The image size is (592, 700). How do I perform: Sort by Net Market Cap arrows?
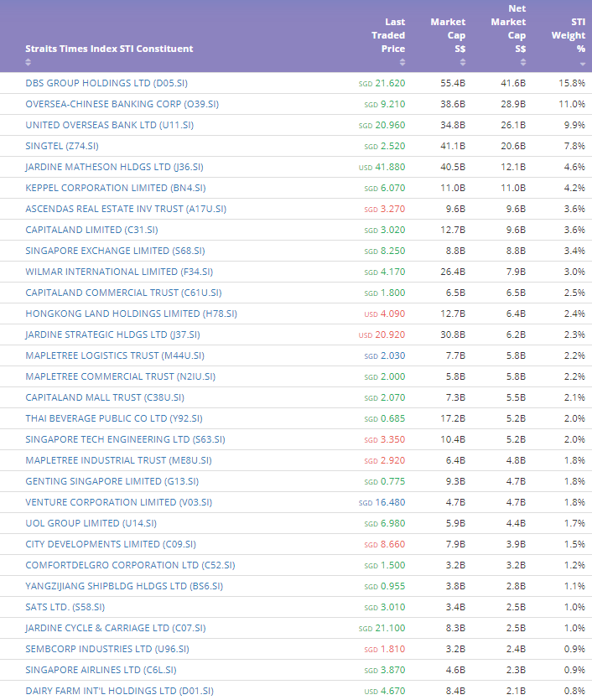coord(522,62)
